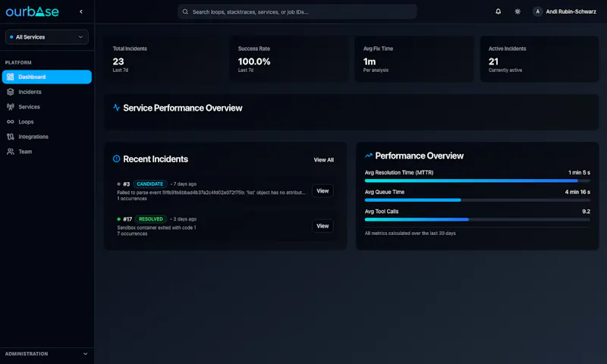This screenshot has height=364, width=607.
Task: Click the Dashboard grid icon
Action: (11, 77)
